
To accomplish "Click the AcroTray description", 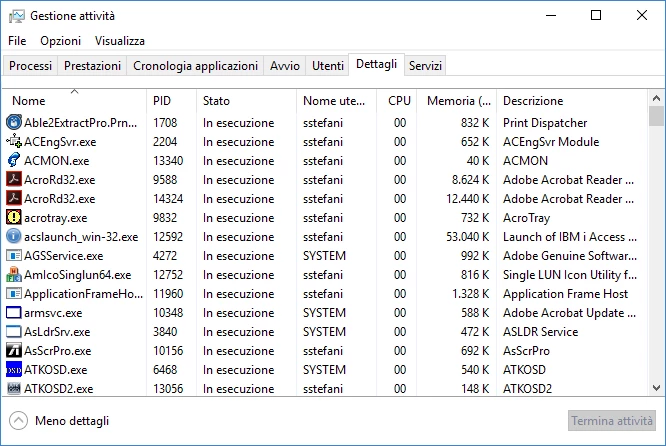I will coord(526,218).
